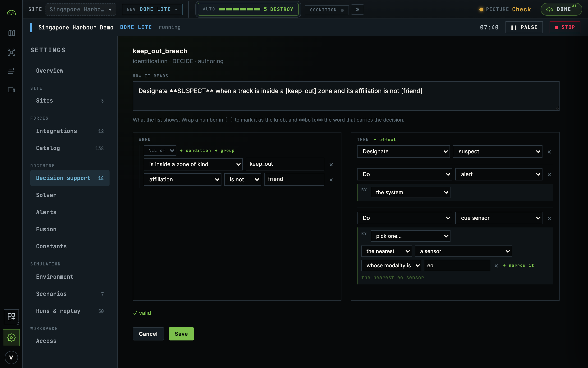Open Overview in Settings
This screenshot has width=588, height=368.
click(x=70, y=71)
